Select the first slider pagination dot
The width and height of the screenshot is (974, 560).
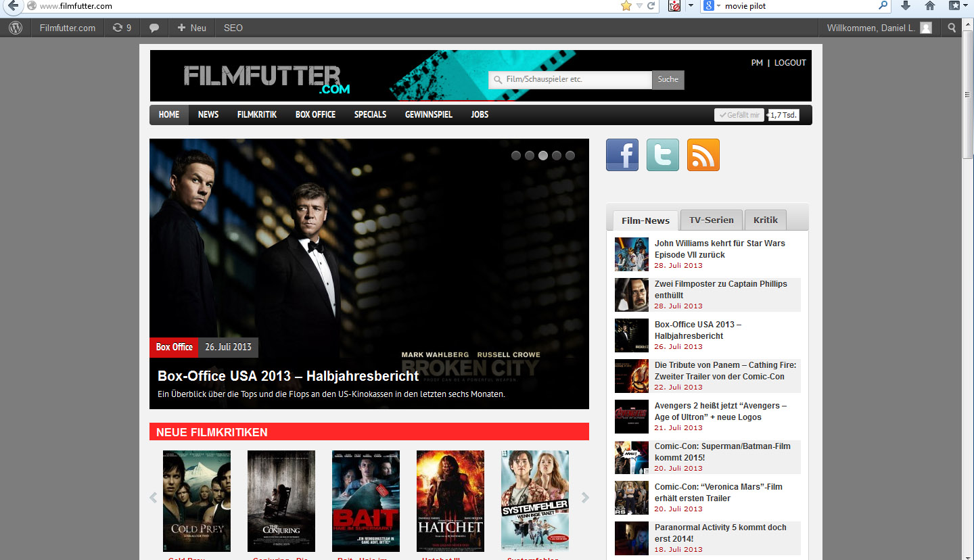point(516,156)
